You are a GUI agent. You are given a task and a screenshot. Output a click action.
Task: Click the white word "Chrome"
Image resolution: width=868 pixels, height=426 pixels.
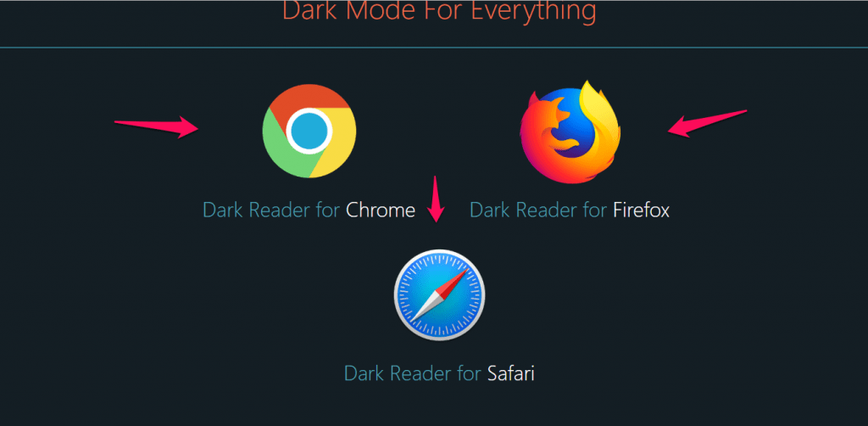tap(381, 210)
